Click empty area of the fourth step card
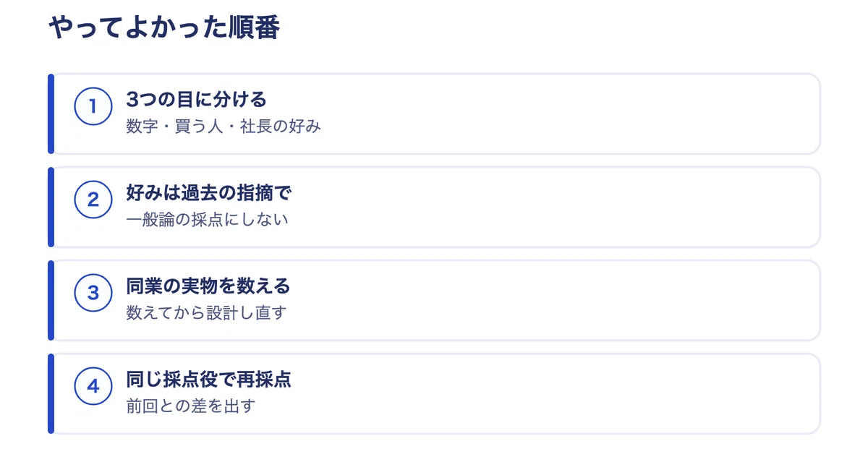The image size is (868, 462). pyautogui.click(x=564, y=393)
